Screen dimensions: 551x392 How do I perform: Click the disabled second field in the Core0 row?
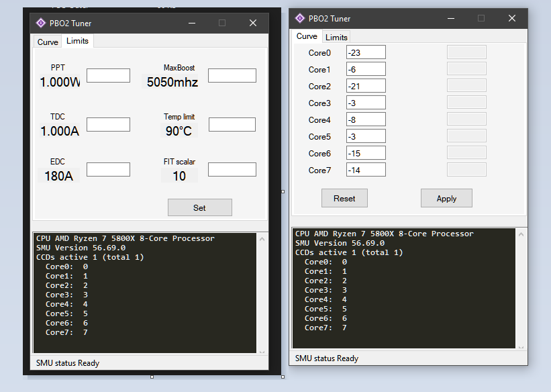point(466,52)
